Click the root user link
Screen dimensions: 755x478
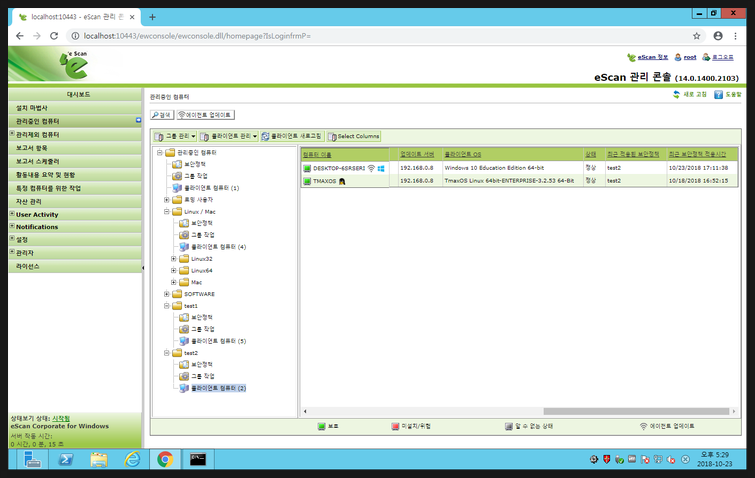690,57
